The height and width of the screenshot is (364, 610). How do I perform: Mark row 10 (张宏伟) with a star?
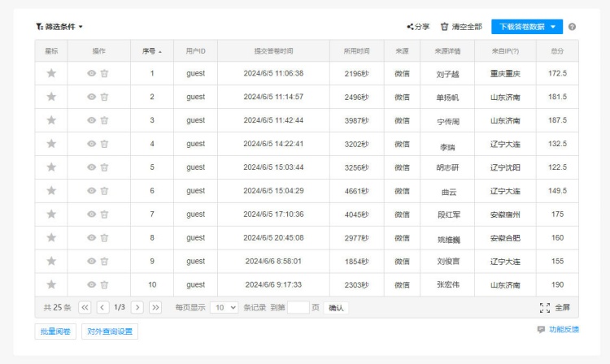[x=51, y=284]
